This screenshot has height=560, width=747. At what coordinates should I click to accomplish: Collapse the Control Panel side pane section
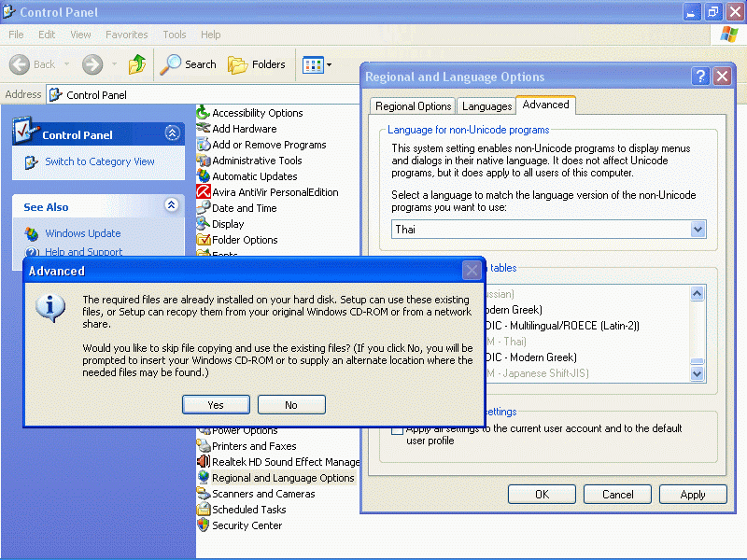click(x=172, y=134)
